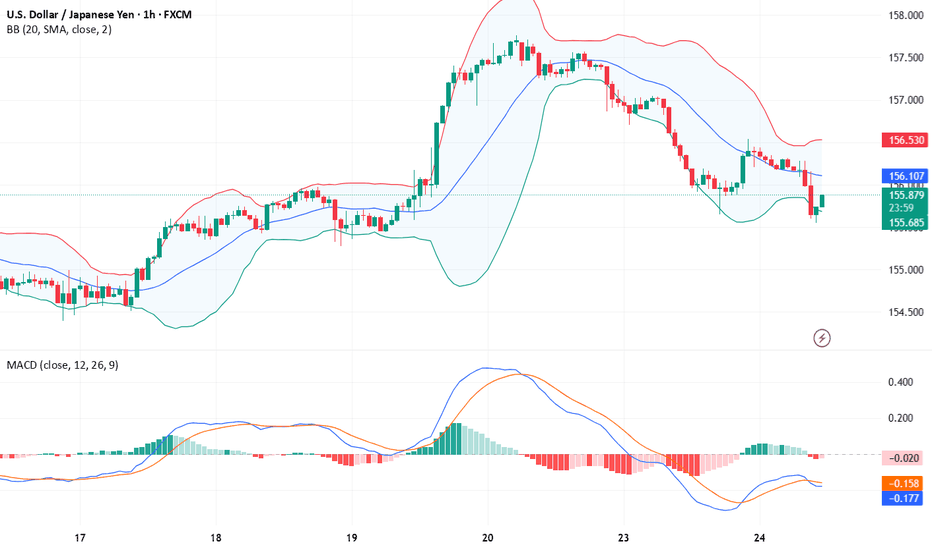Click the 155.000 level on price axis

coord(905,270)
